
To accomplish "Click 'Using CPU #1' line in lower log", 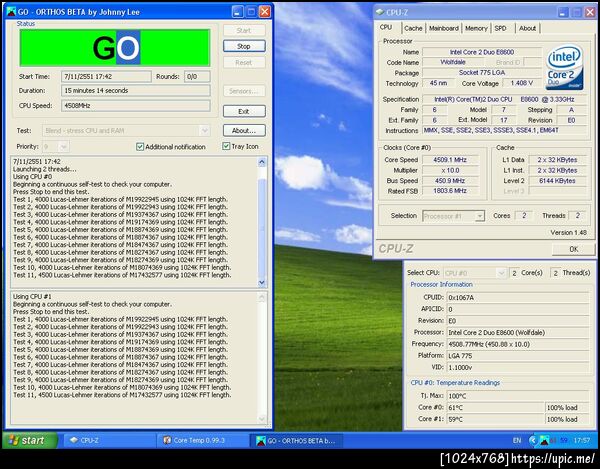I will pyautogui.click(x=32, y=296).
